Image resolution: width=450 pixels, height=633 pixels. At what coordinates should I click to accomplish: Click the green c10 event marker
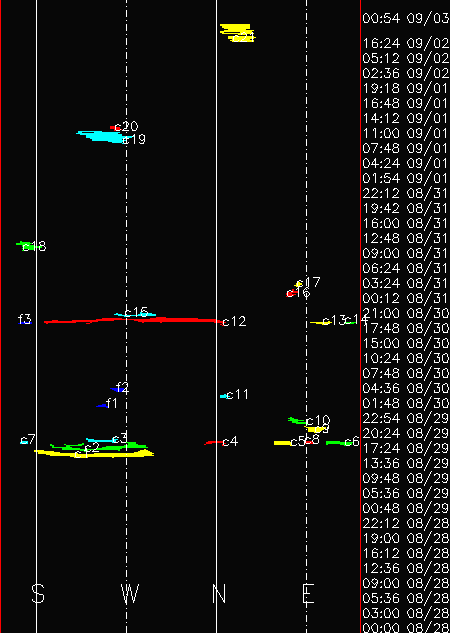[x=297, y=421]
